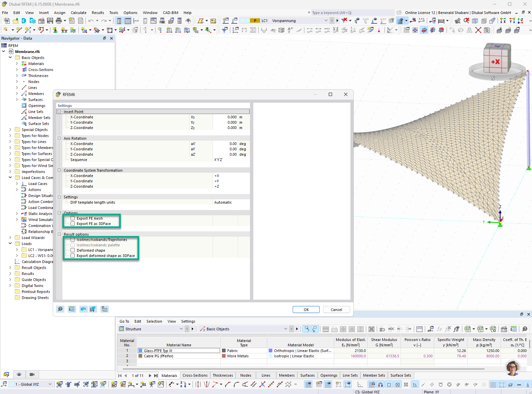
Task: Click the navigator Display eye icon
Action: tap(19, 374)
